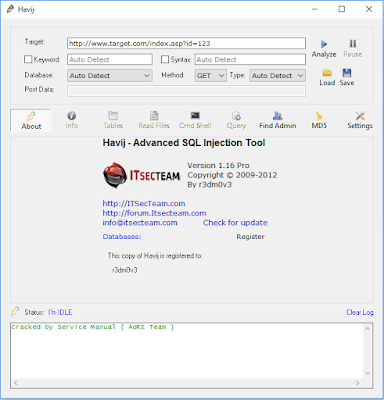Focus the Keyword Auto Detect field
The height and width of the screenshot is (400, 384).
click(110, 59)
